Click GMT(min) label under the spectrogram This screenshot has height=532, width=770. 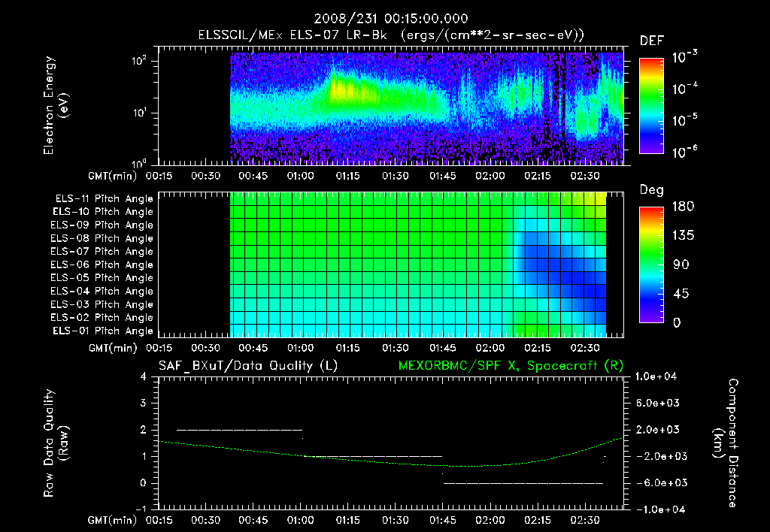(x=113, y=176)
